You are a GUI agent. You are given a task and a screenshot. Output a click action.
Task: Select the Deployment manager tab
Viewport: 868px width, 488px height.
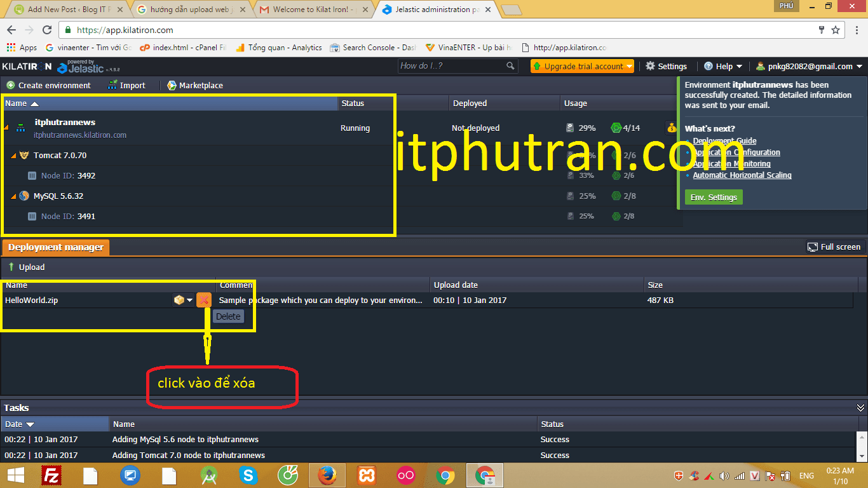pos(56,247)
